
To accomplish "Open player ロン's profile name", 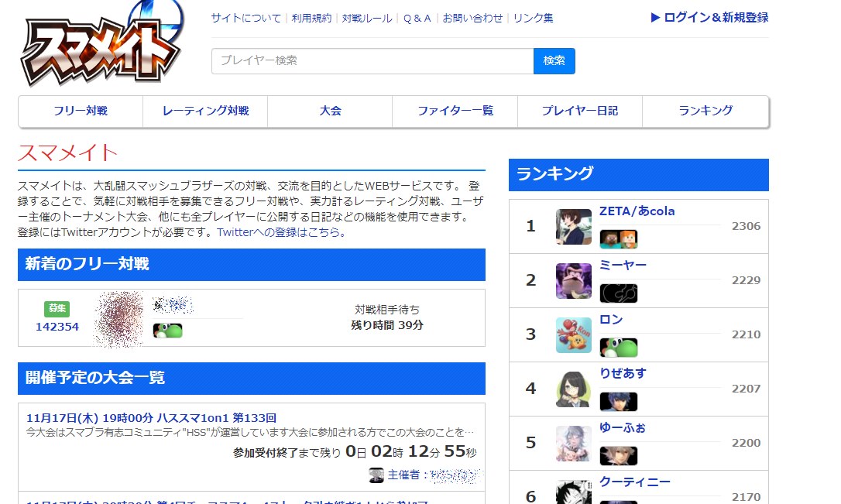I will (611, 320).
